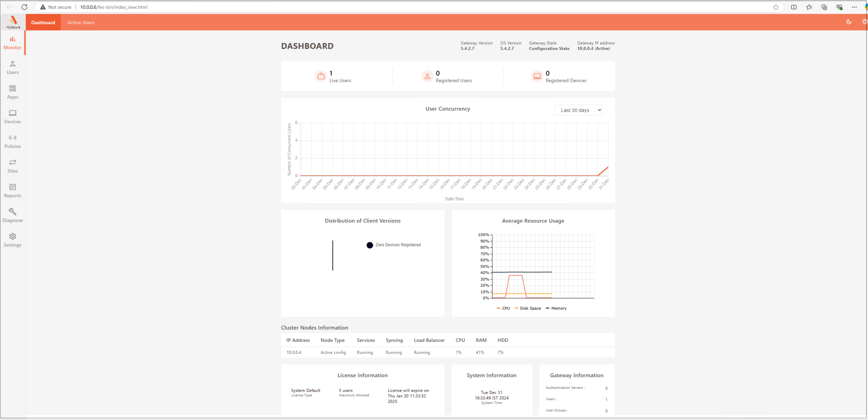This screenshot has width=868, height=420.
Task: Open browser split screen icon
Action: click(x=794, y=7)
